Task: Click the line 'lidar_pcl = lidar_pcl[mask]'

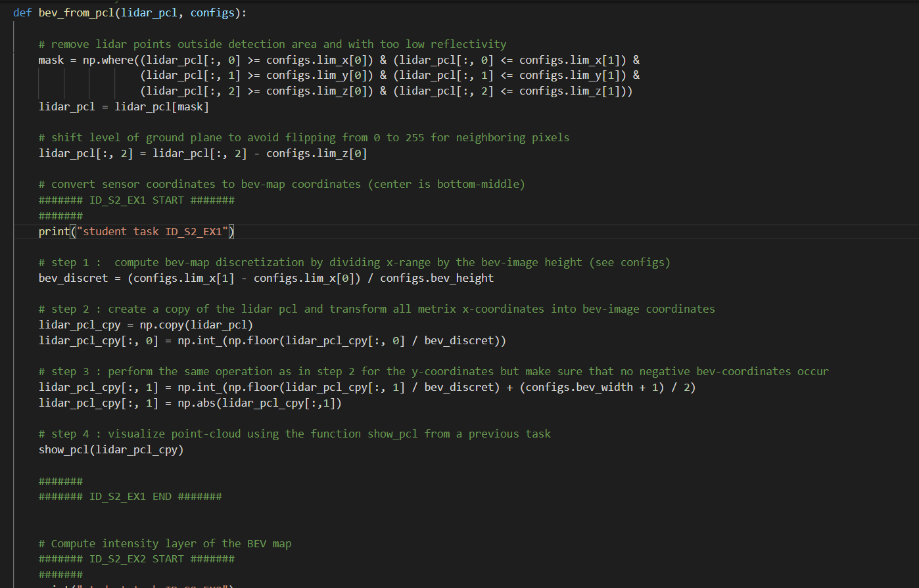Action: coord(124,106)
